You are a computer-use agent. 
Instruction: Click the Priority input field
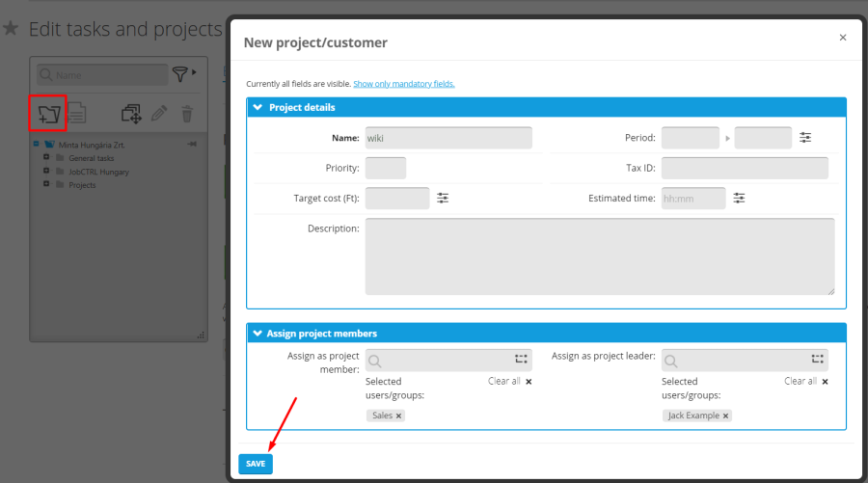(x=385, y=168)
